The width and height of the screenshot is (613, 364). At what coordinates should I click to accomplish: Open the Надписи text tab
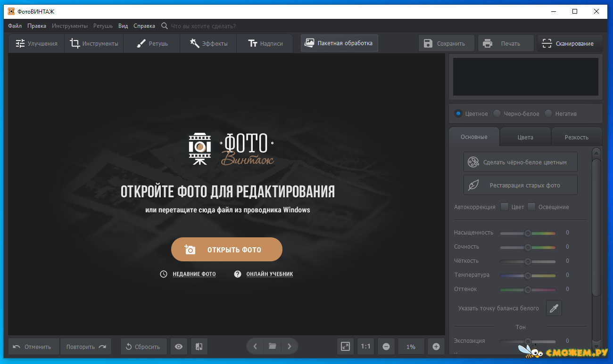265,43
